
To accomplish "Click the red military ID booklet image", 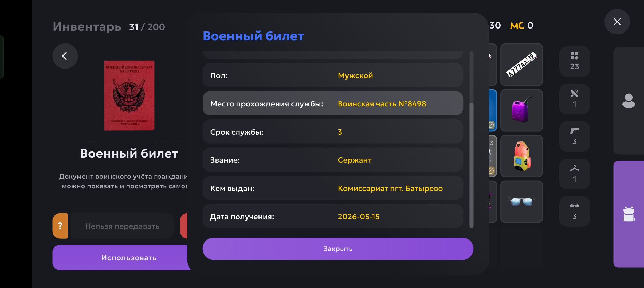I will [x=129, y=95].
